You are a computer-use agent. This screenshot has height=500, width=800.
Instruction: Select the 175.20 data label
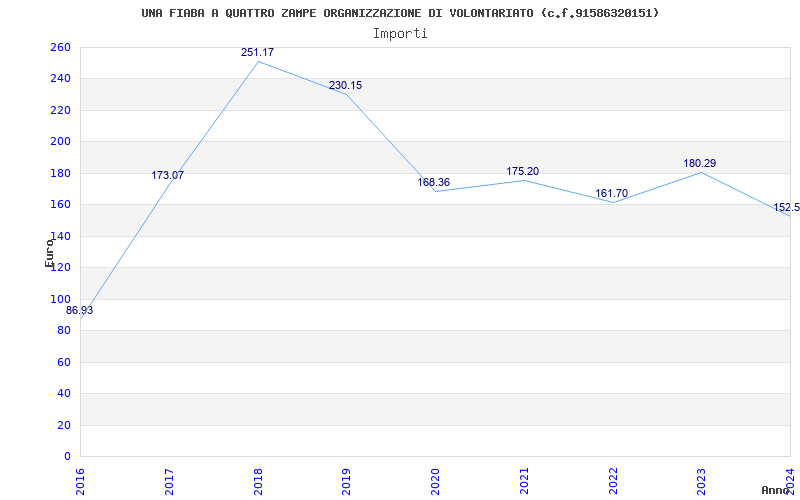(522, 171)
